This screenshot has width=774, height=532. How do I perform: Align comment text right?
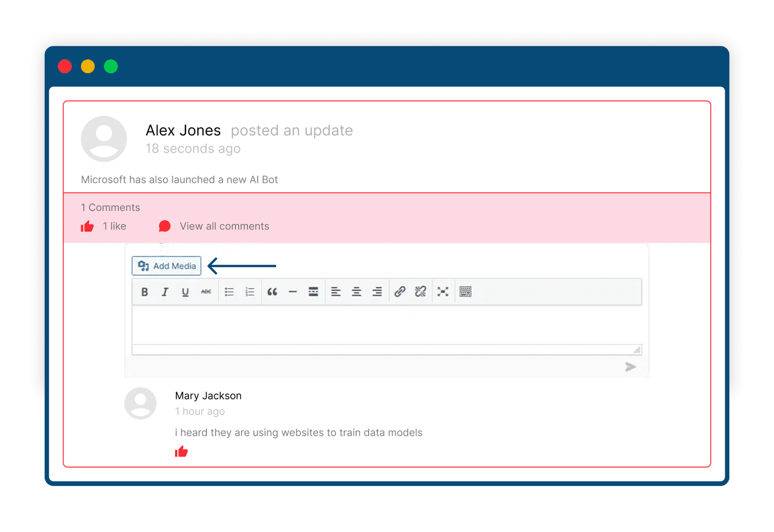point(377,292)
